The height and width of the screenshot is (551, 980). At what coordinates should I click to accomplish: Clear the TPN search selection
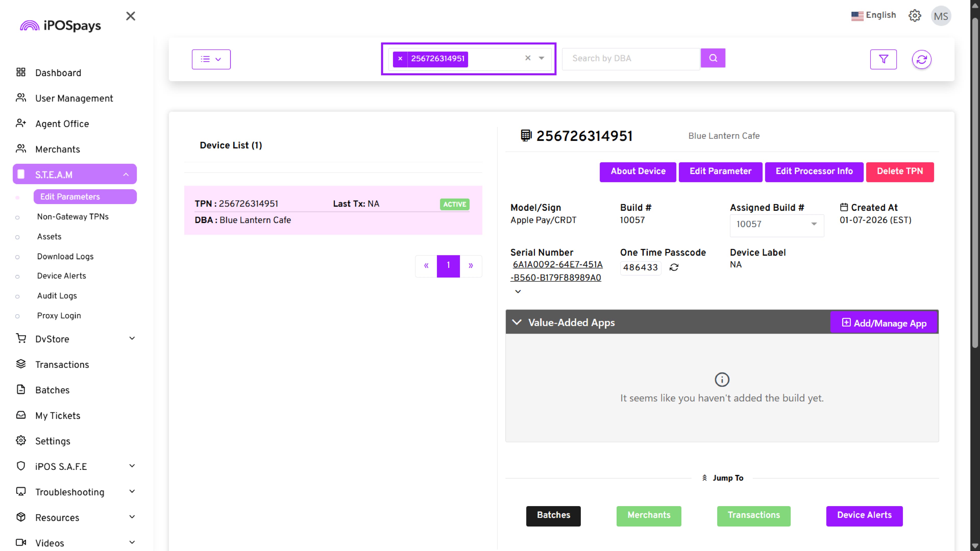coord(528,58)
